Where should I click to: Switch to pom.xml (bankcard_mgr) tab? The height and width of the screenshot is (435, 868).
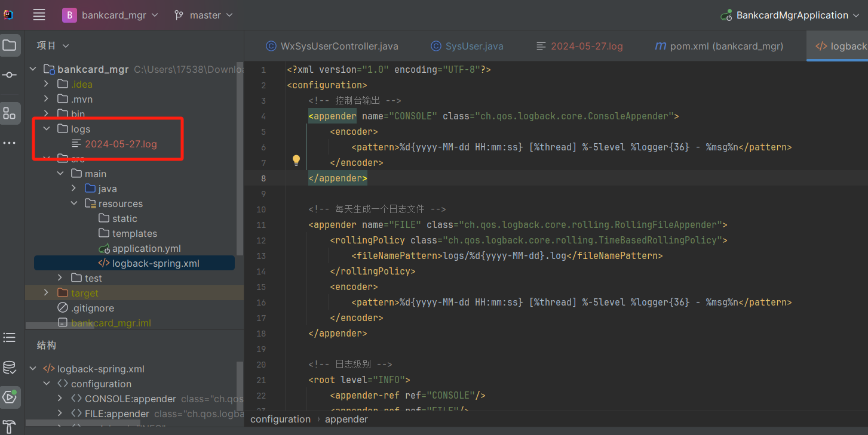tap(719, 46)
